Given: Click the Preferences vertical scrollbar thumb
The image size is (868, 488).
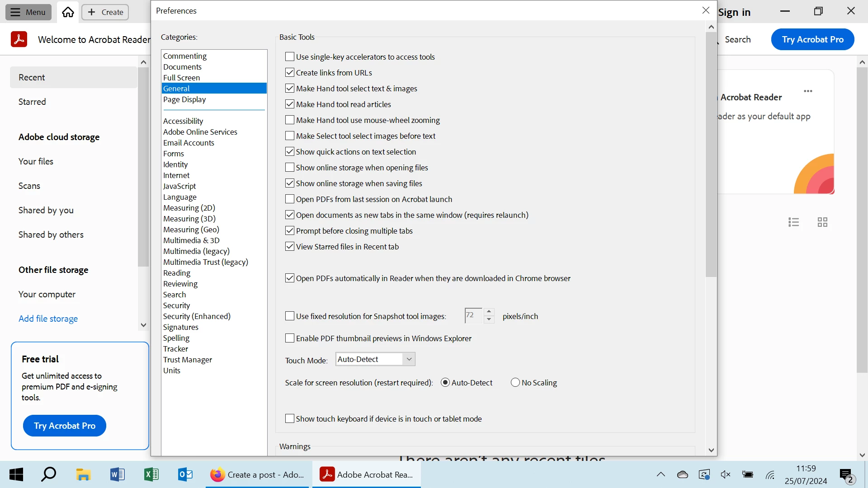Looking at the screenshot, I should pos(711,154).
